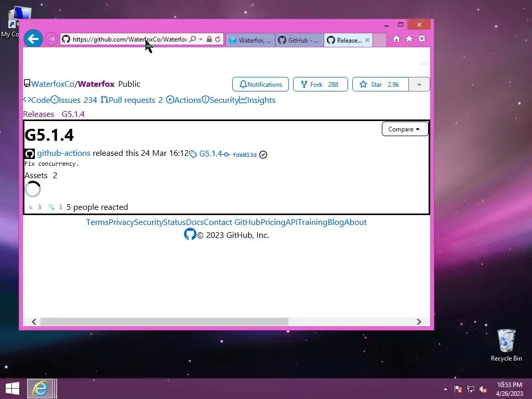532x399 pixels.
Task: Open the Pull requests tab
Action: tap(131, 100)
